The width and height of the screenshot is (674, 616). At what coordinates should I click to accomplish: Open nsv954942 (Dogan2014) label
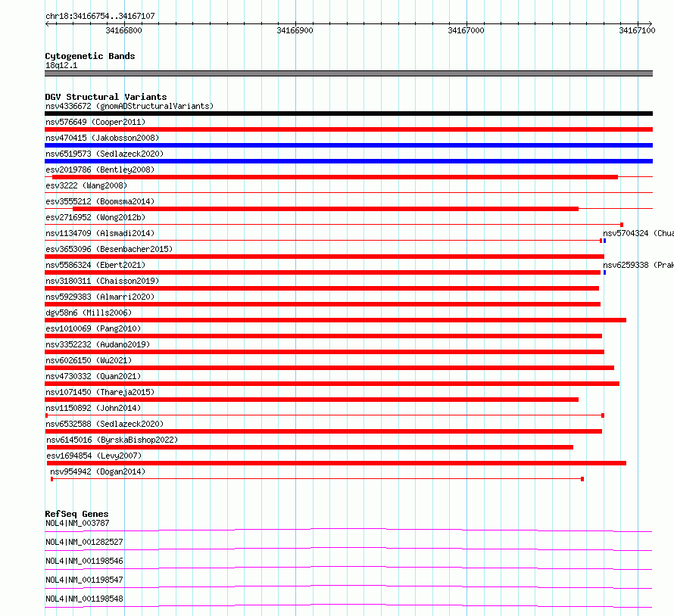[98, 471]
